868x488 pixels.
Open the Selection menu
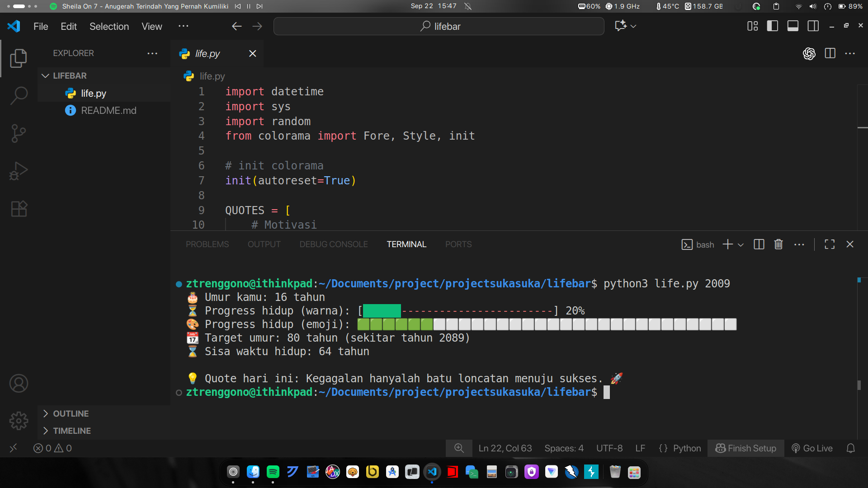tap(109, 27)
